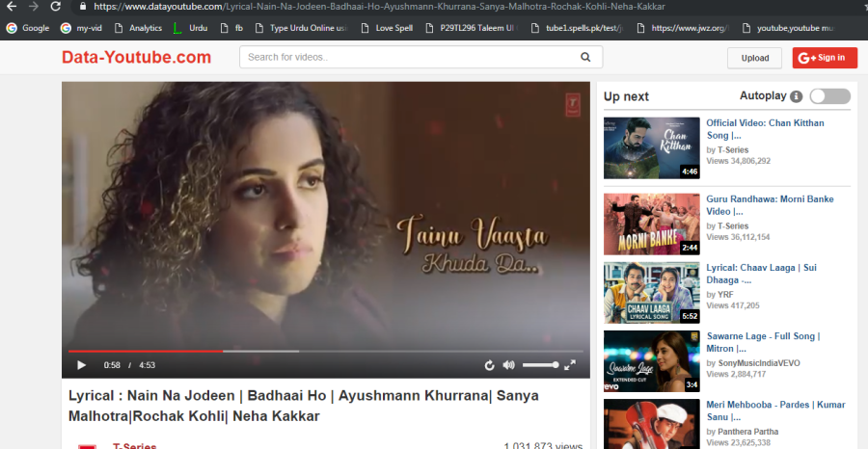Screen dimensions: 868x449
Task: Open Morni Banke video thumbnail
Action: coord(652,224)
